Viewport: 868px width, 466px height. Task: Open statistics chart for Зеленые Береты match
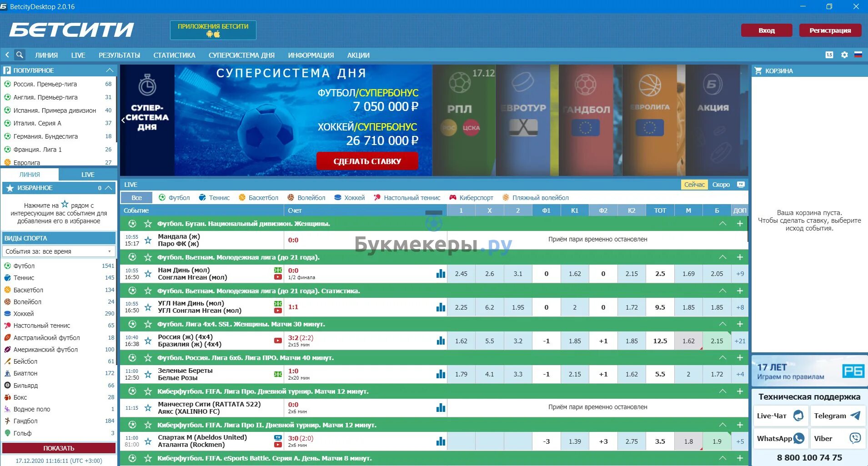[441, 374]
